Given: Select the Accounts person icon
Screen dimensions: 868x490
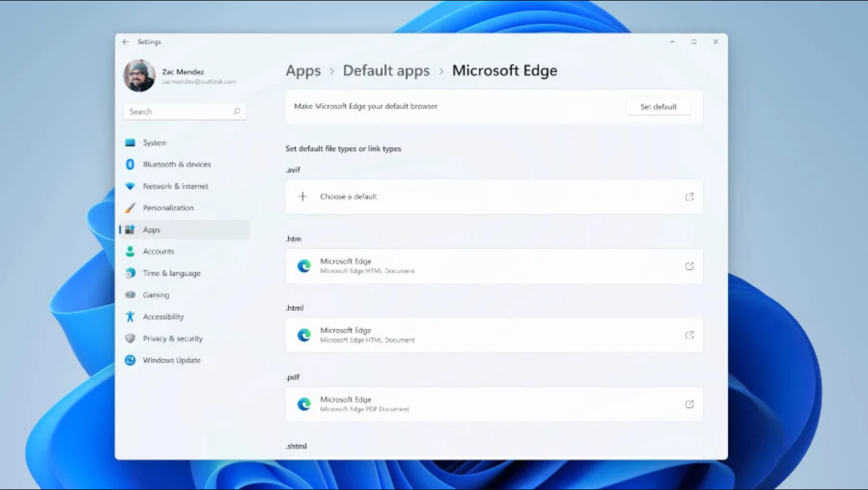Looking at the screenshot, I should 130,251.
